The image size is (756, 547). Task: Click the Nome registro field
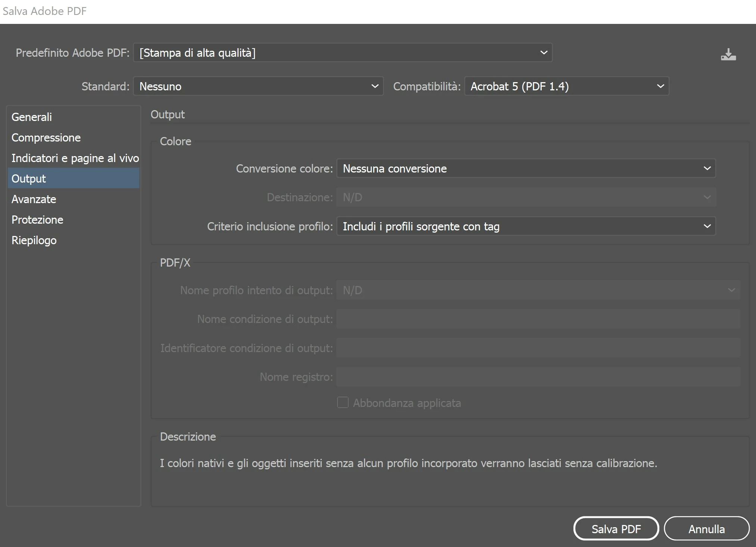click(x=538, y=377)
